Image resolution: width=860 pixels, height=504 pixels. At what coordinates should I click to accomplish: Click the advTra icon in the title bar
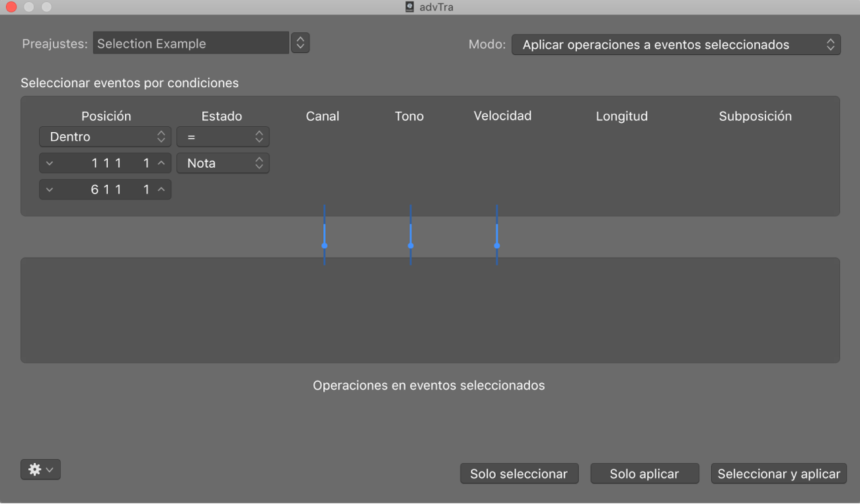[409, 7]
